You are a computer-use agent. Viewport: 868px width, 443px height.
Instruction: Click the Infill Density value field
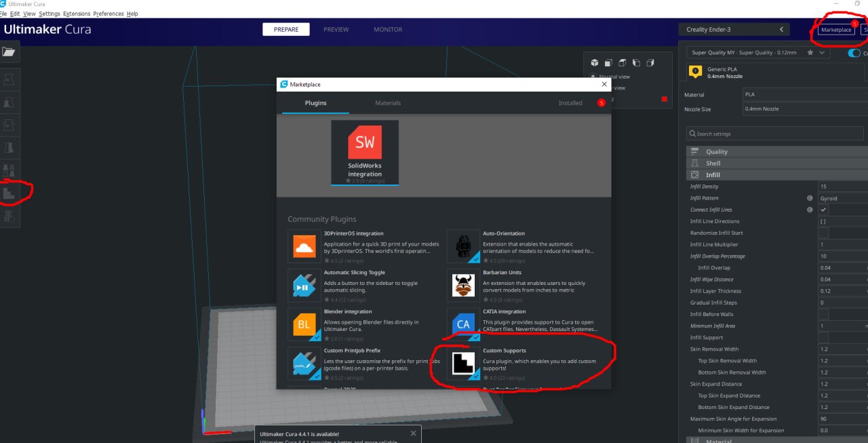(843, 187)
